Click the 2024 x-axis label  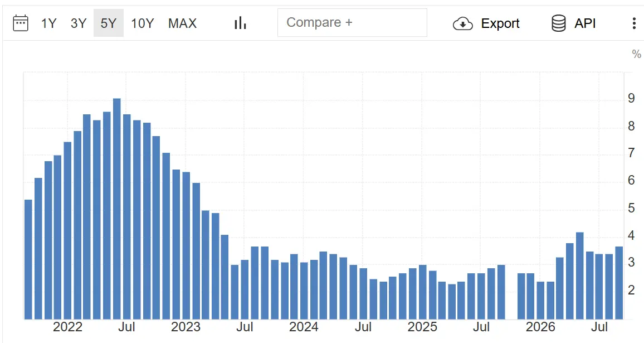click(x=304, y=327)
